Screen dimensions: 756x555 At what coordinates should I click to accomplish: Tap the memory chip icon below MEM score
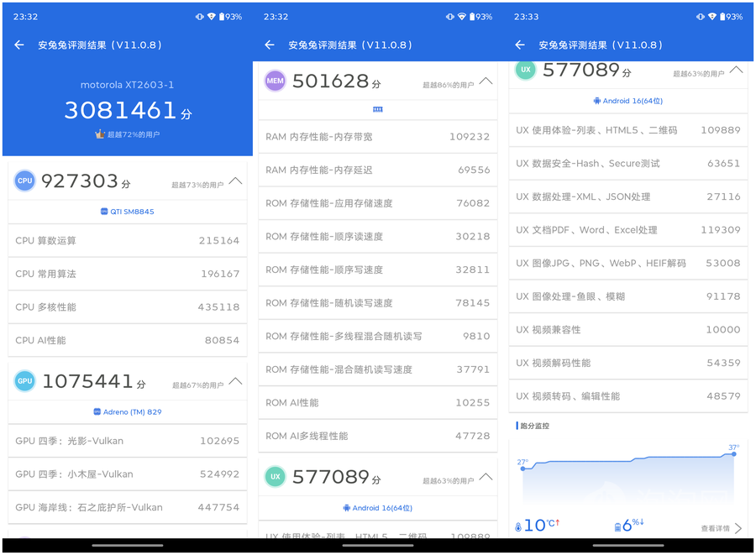point(377,109)
